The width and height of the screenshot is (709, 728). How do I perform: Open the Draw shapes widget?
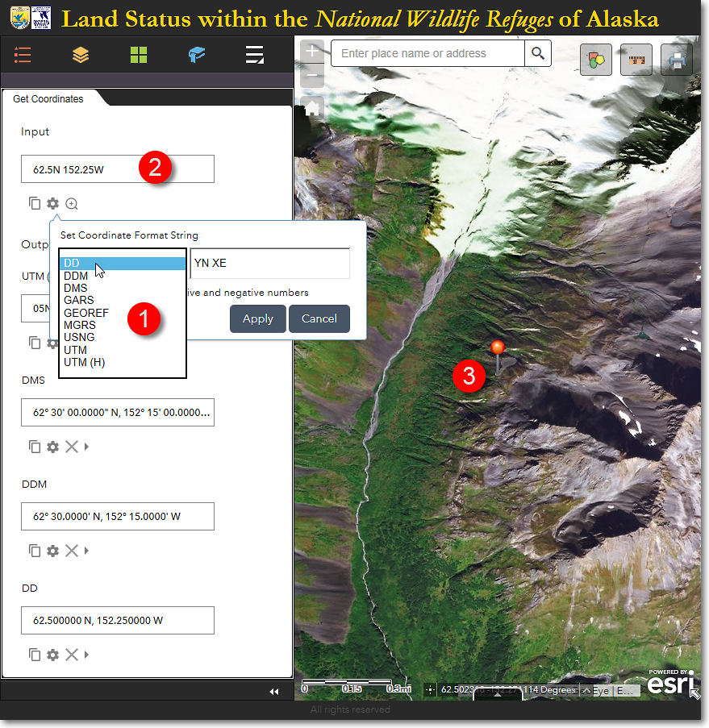pyautogui.click(x=596, y=60)
